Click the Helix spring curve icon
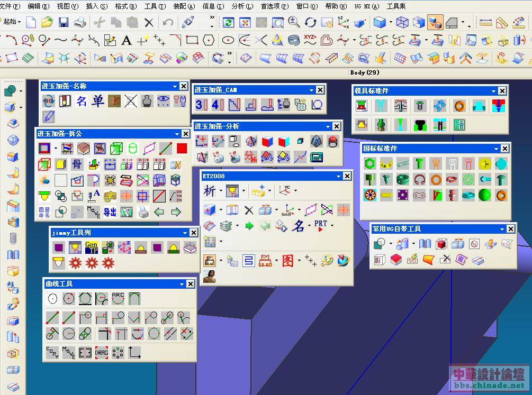532x395 pixels. [294, 40]
